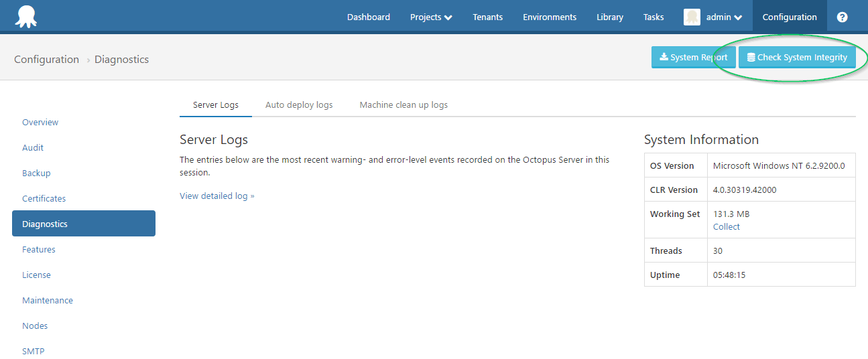Viewport: 868px width, 359px height.
Task: Click the Configuration breadcrumb link
Action: [46, 60]
